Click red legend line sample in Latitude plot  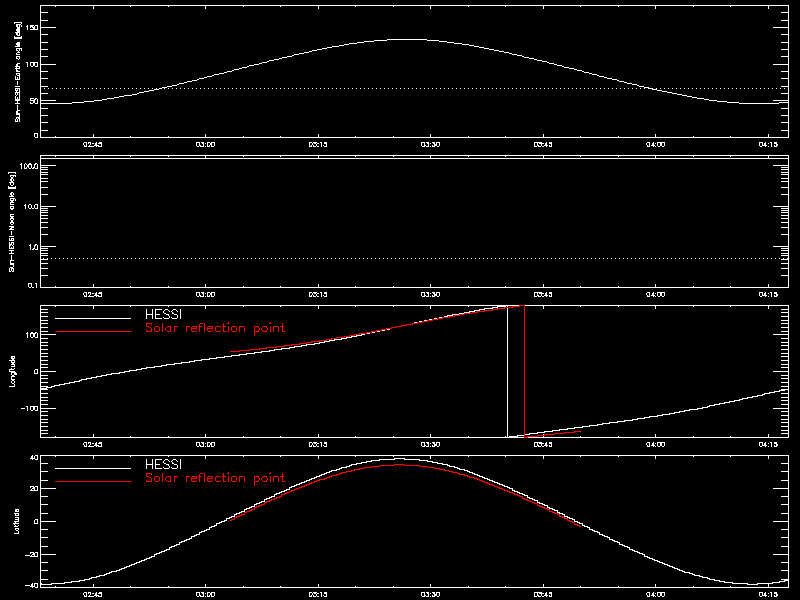93,482
